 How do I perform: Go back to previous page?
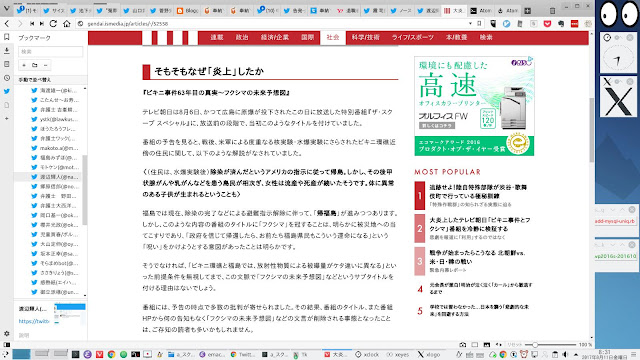click(x=7, y=24)
